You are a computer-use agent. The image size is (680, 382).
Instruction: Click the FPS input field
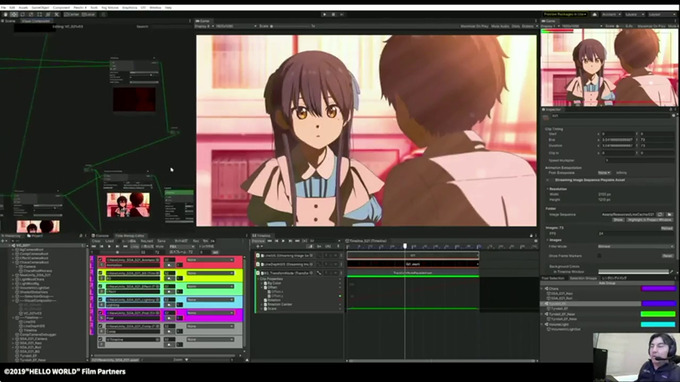point(635,233)
